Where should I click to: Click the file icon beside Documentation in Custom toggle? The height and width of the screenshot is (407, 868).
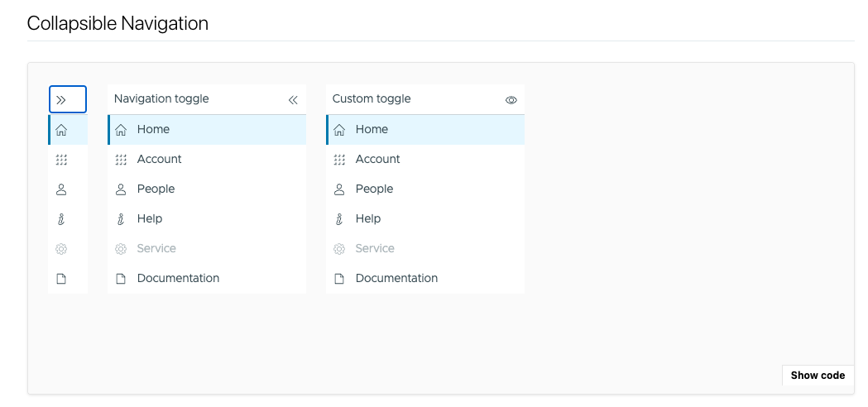[x=338, y=279]
